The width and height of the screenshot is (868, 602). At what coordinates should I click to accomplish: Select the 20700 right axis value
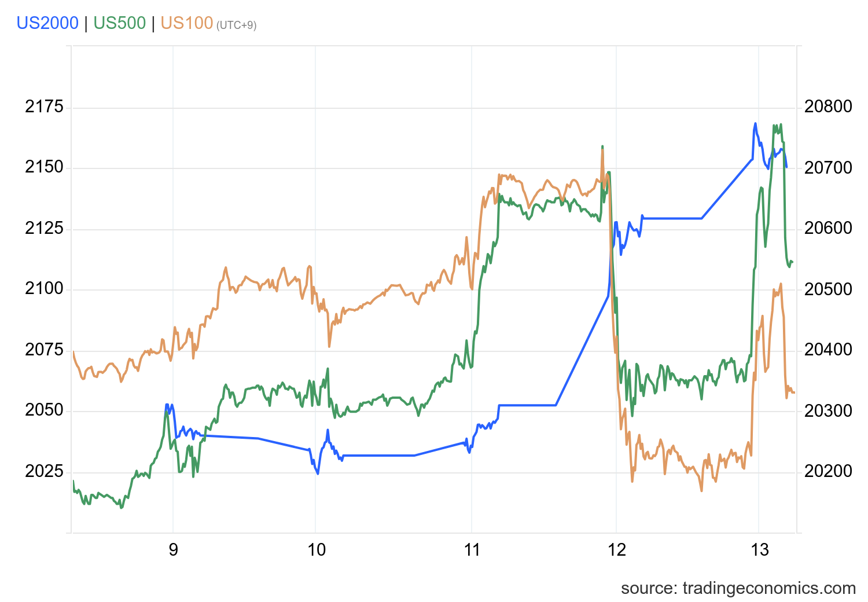point(828,168)
